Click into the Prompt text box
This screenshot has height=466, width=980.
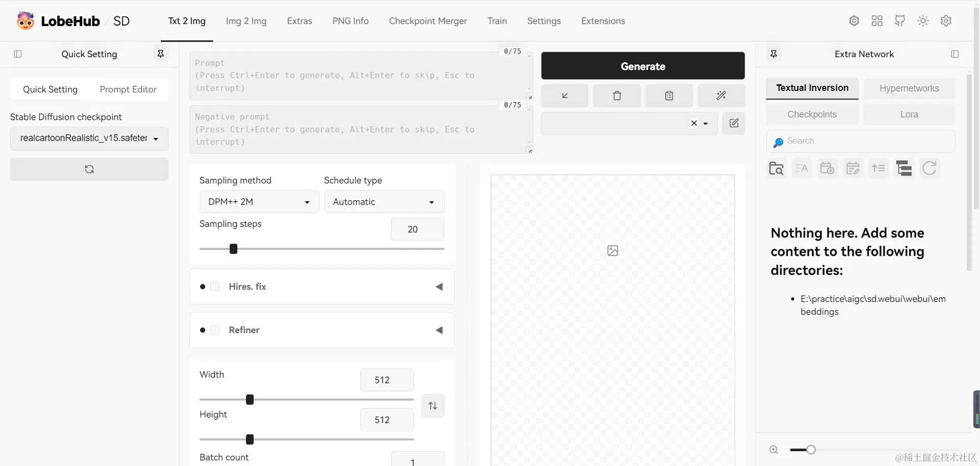(361, 76)
